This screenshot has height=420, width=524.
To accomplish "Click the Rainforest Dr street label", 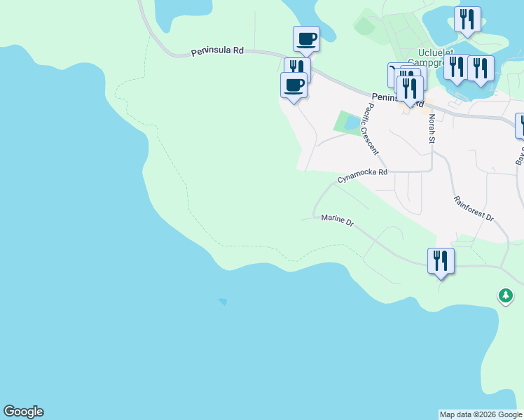I will pyautogui.click(x=474, y=209).
